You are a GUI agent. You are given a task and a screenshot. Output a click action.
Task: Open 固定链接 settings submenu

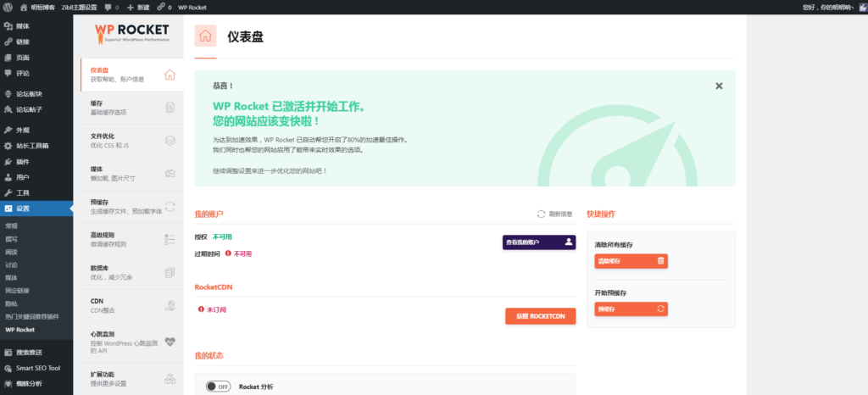(18, 291)
